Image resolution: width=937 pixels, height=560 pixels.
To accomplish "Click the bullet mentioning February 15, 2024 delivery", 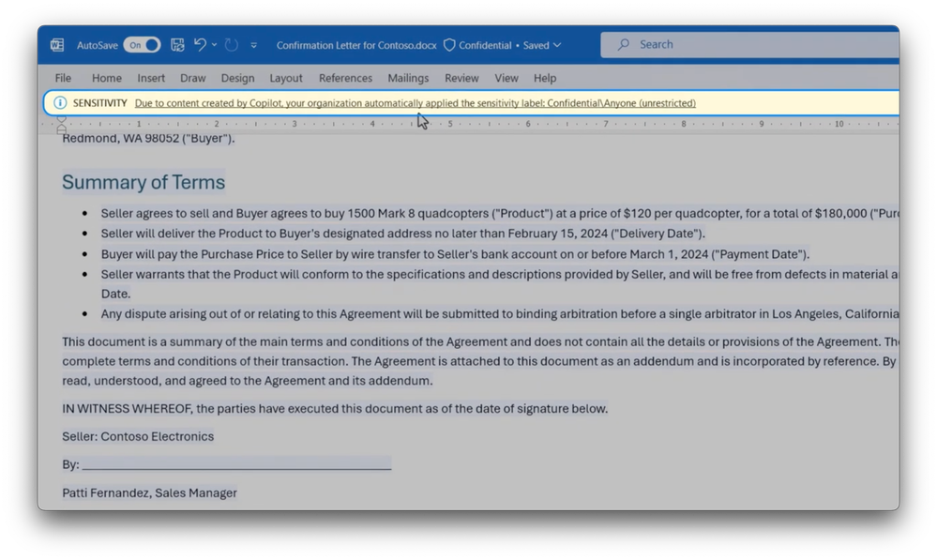I will (402, 234).
